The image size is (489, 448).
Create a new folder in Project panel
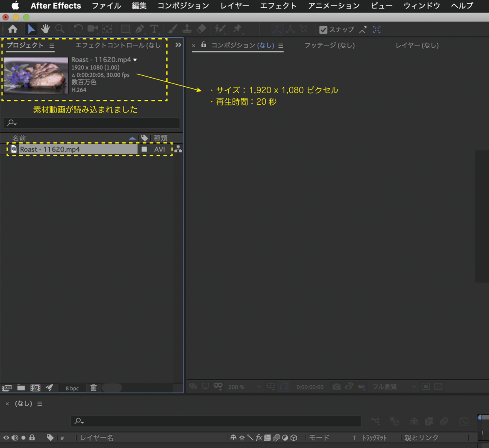[21, 388]
